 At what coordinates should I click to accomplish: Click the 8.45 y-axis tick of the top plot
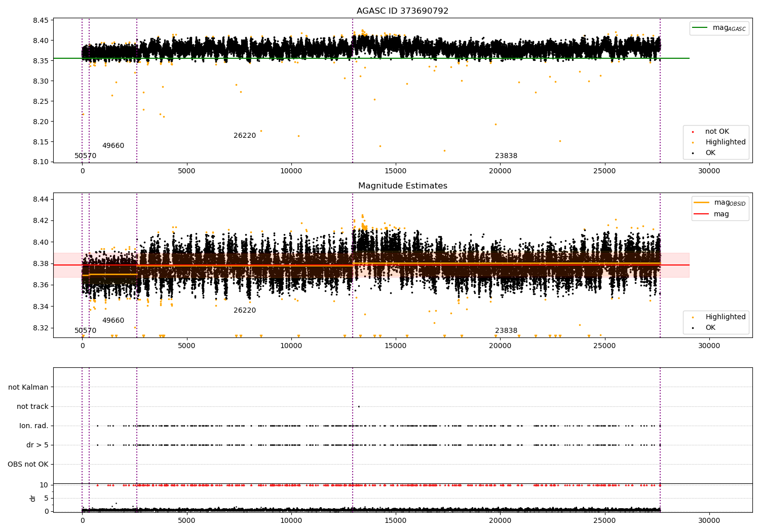click(41, 21)
